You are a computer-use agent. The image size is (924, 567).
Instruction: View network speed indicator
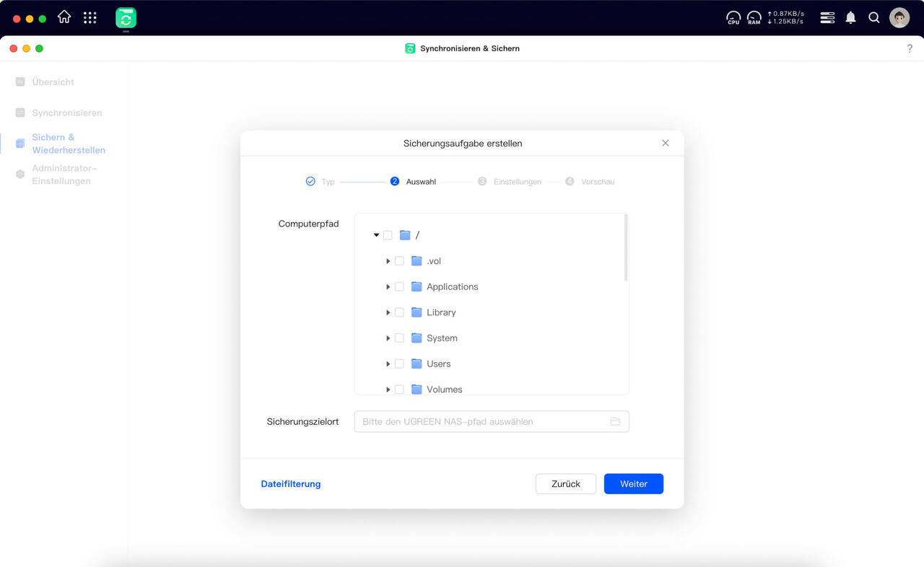click(785, 17)
